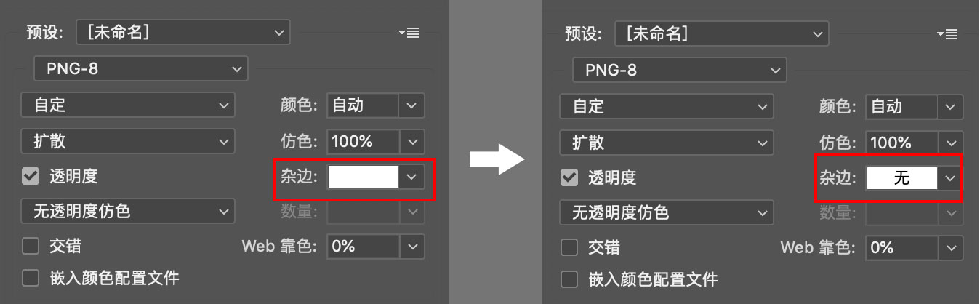Open the 仿色 100% arrow in the right panel
980x304 pixels.
click(949, 143)
